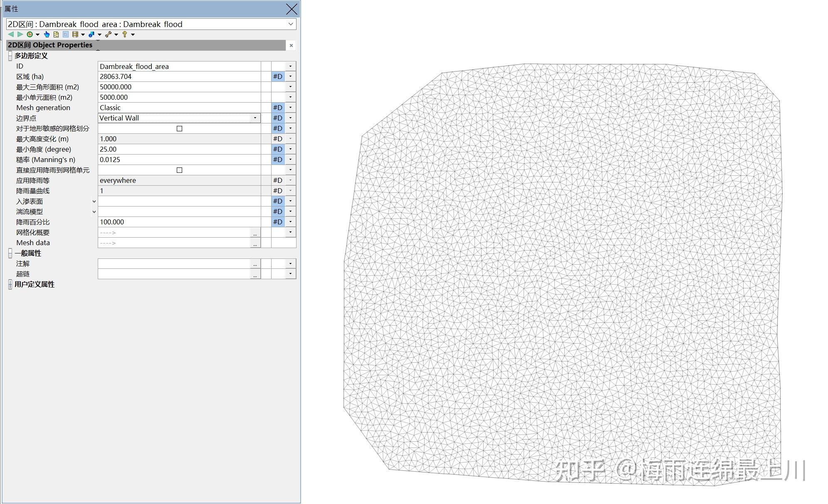Select the blue pointing hand tool

click(47, 34)
